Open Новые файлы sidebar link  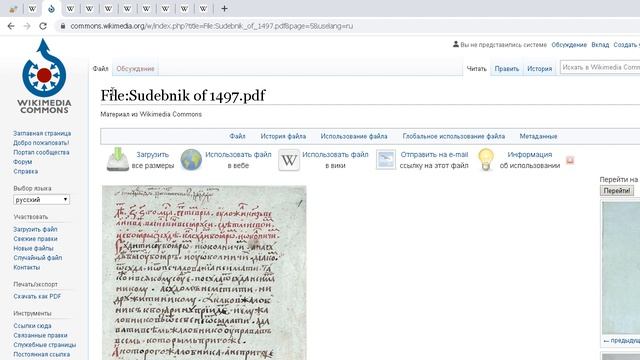point(33,248)
